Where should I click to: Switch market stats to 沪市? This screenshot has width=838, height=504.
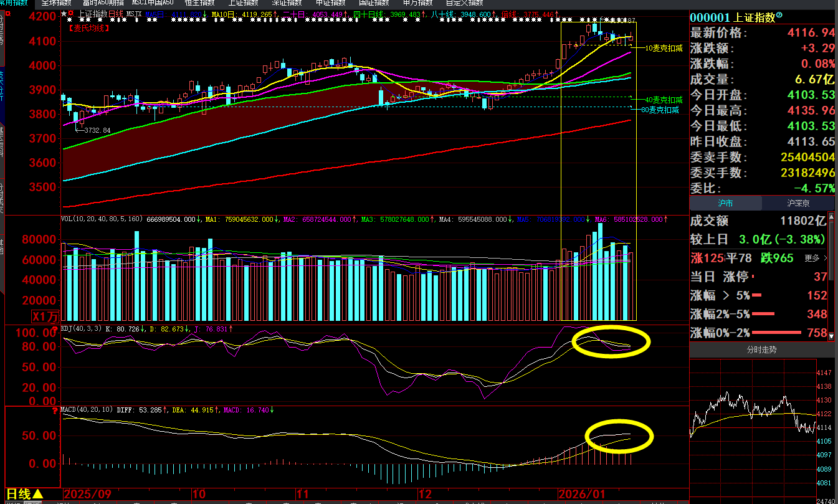click(725, 203)
